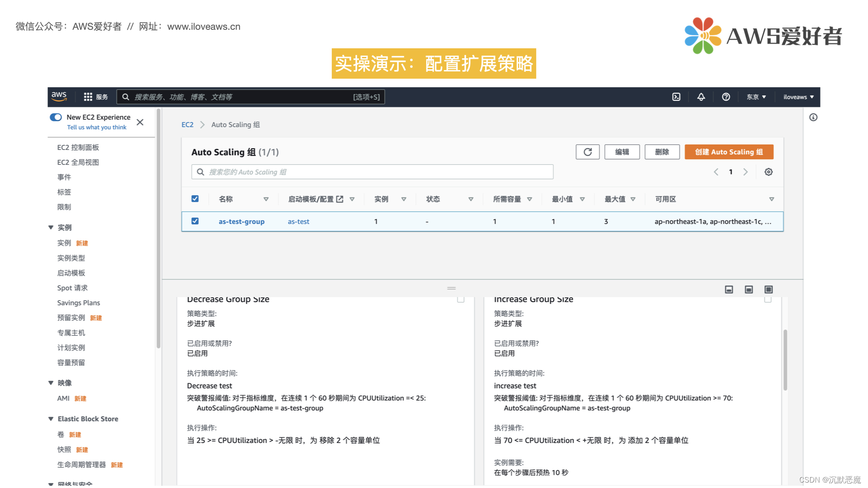
Task: Open the help question-mark icon
Action: click(726, 97)
